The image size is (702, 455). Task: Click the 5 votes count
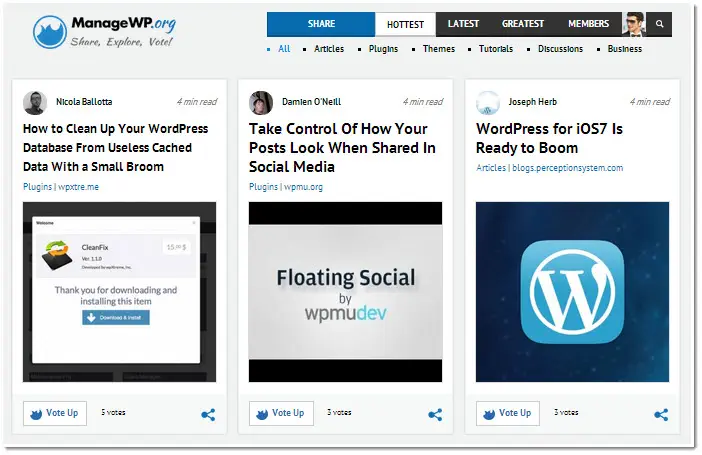coord(113,412)
